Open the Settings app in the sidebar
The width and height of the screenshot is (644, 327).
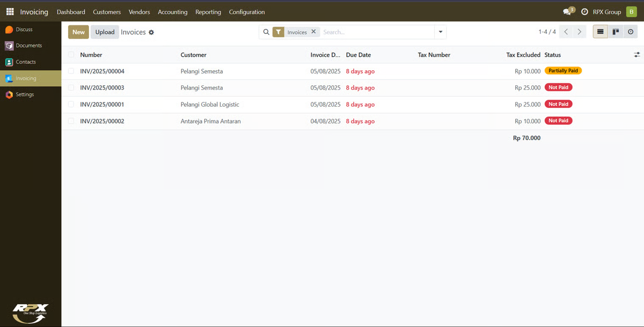[x=25, y=94]
